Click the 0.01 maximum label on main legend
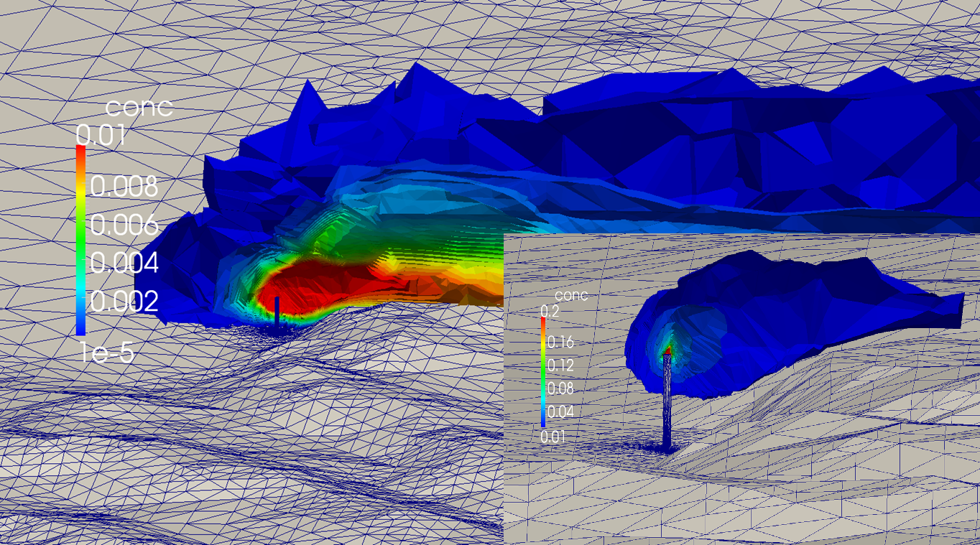This screenshot has width=980, height=545. 101,136
